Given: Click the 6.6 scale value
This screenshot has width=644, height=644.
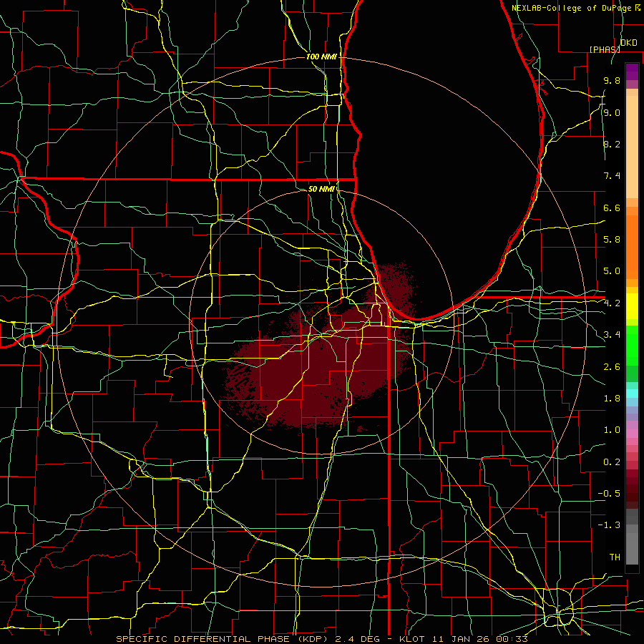Looking at the screenshot, I should (x=612, y=208).
